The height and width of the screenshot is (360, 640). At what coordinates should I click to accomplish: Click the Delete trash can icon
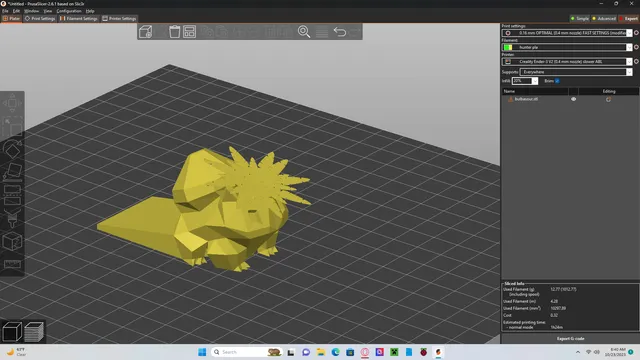[x=174, y=32]
